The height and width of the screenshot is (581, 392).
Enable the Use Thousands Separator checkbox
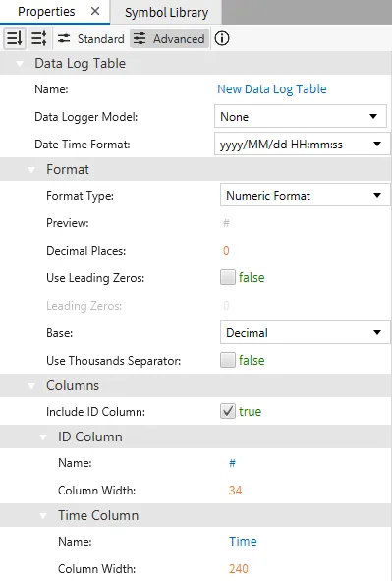228,360
